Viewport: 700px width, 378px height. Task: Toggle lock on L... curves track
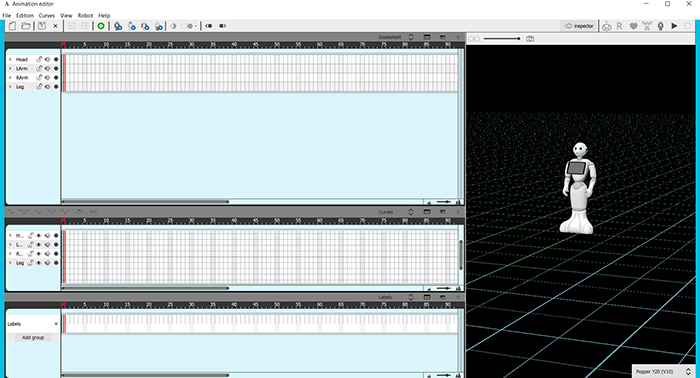pyautogui.click(x=30, y=245)
